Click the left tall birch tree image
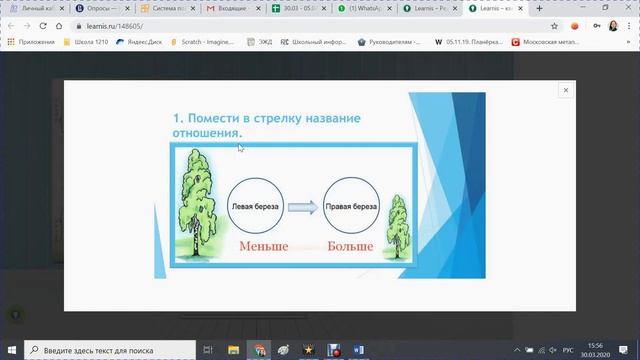640x360 pixels. 198,204
